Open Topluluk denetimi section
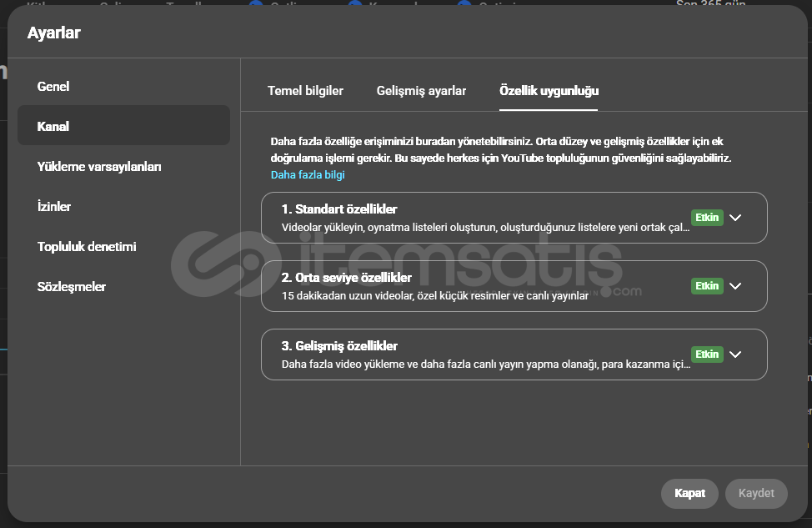812x528 pixels. pyautogui.click(x=123, y=247)
